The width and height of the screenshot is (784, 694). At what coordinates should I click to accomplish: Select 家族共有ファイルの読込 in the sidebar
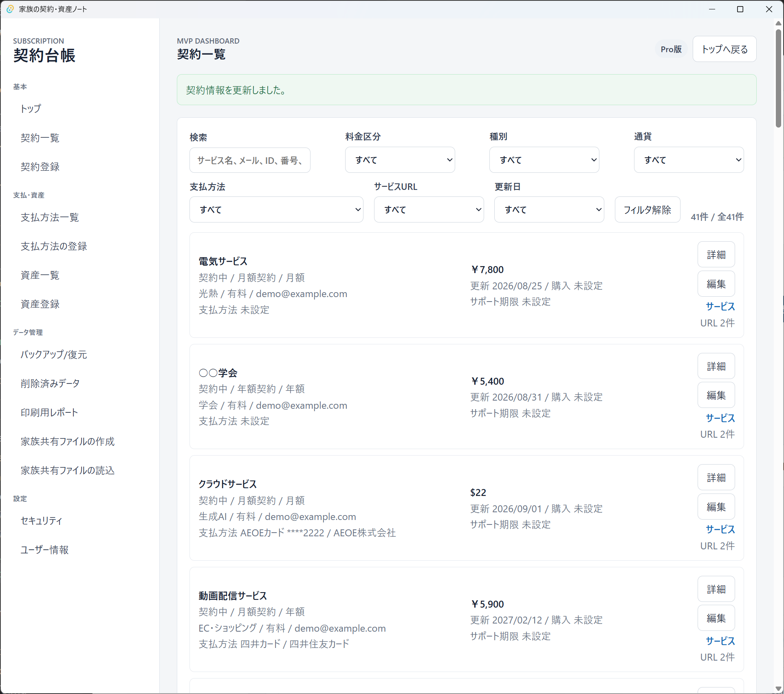tap(68, 470)
